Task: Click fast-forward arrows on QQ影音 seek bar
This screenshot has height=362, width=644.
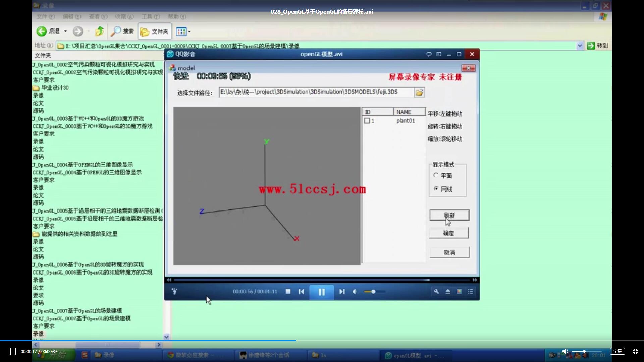Action: point(475,280)
